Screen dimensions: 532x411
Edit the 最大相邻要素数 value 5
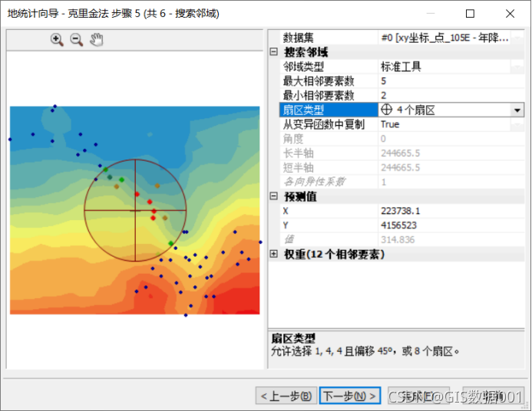(x=451, y=81)
